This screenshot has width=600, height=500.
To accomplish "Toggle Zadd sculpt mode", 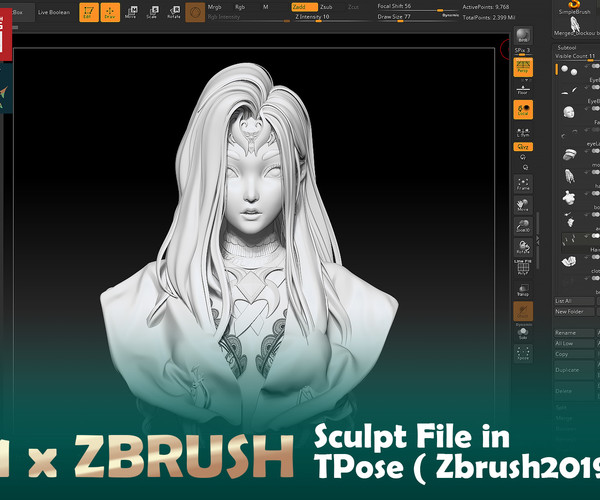I will [x=305, y=7].
